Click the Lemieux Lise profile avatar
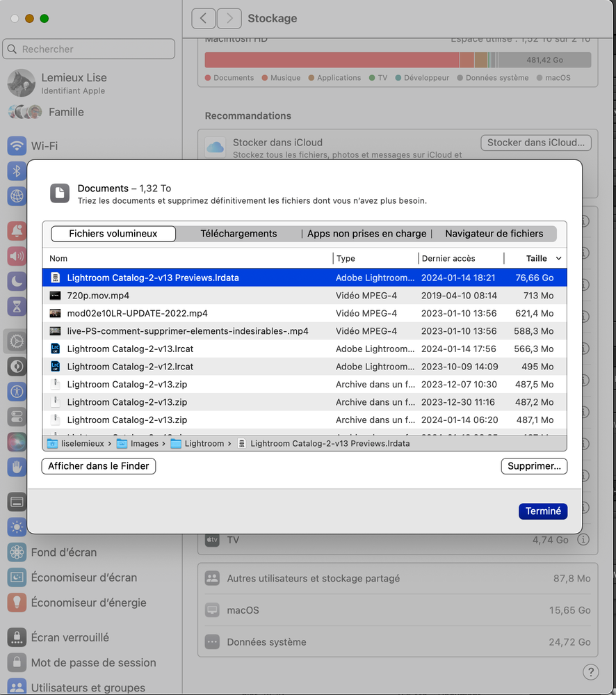The width and height of the screenshot is (616, 695). point(22,83)
